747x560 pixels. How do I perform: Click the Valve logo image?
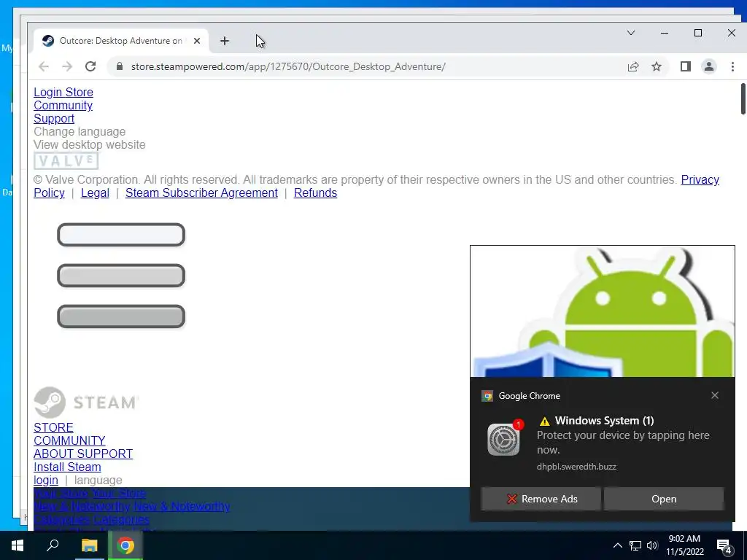[66, 161]
